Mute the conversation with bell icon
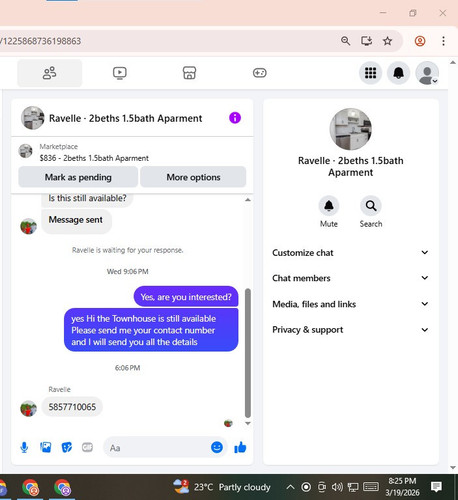 (x=329, y=206)
